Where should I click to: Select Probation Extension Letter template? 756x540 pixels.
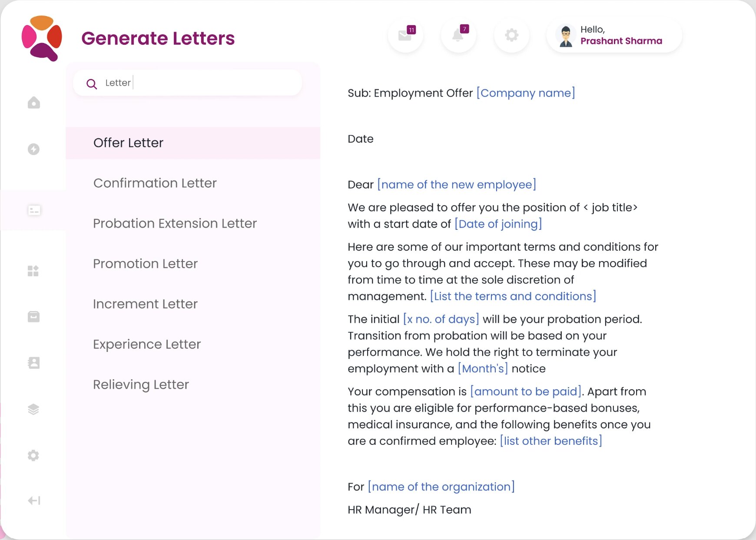coord(175,223)
